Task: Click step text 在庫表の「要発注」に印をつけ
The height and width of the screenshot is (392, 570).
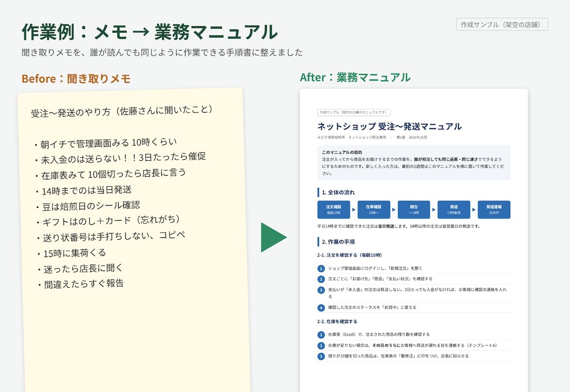Action: [398, 356]
